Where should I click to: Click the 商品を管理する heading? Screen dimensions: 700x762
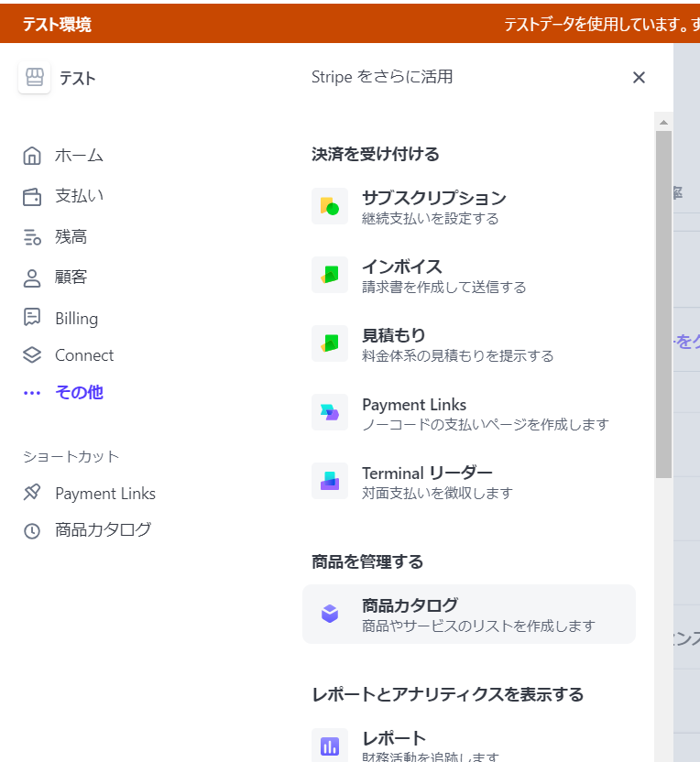click(x=367, y=562)
